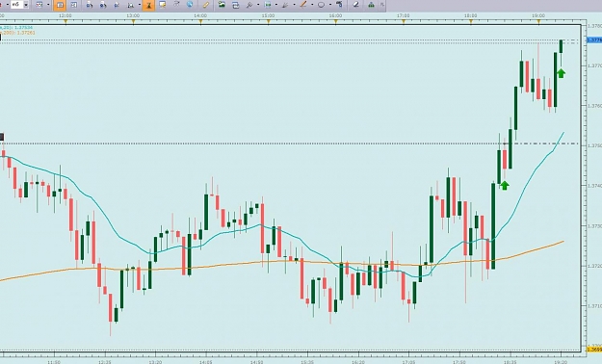The image size is (602, 364).
Task: Open dropdown beside ellipse tool
Action: pyautogui.click(x=331, y=5)
